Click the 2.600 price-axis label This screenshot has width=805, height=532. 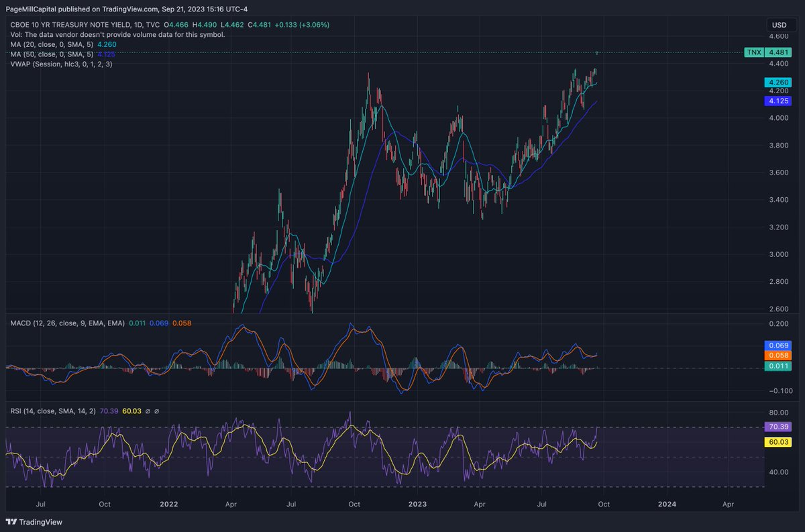click(778, 309)
